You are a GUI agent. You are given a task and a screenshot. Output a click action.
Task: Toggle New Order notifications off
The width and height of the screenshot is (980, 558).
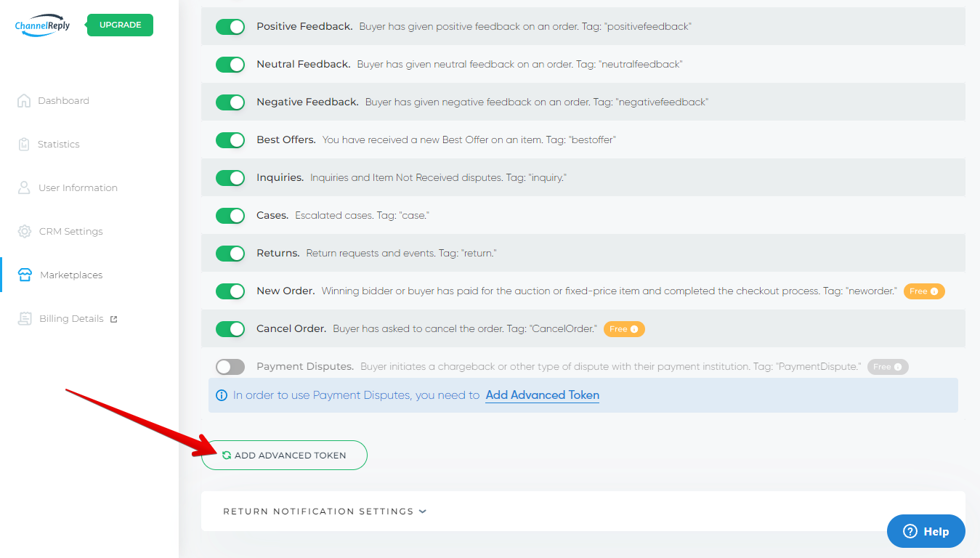(230, 291)
